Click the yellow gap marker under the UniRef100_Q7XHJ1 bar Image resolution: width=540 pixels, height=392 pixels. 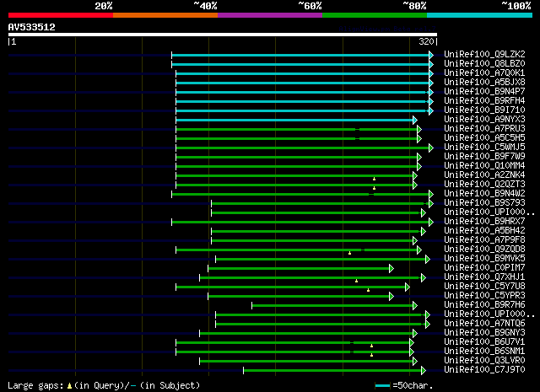tap(356, 282)
